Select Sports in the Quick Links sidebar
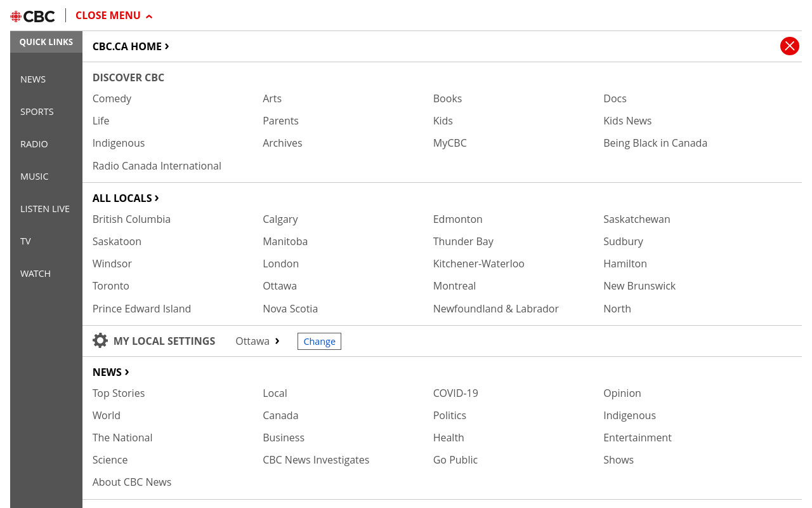Image resolution: width=812 pixels, height=508 pixels. 37,112
